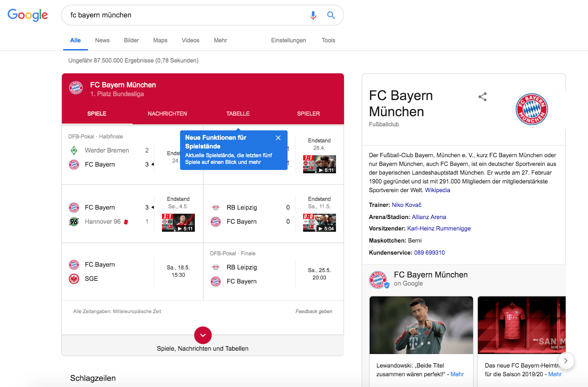Switch to Videos results tab

coord(190,40)
